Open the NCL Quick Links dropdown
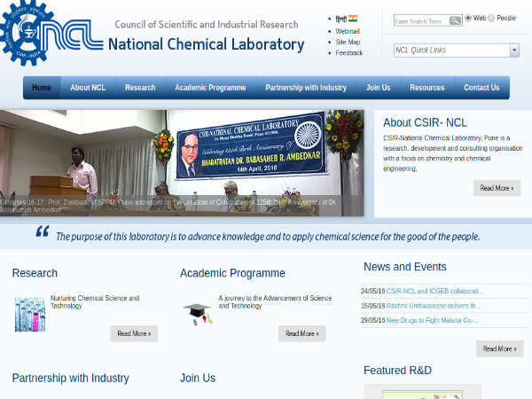 coord(514,51)
